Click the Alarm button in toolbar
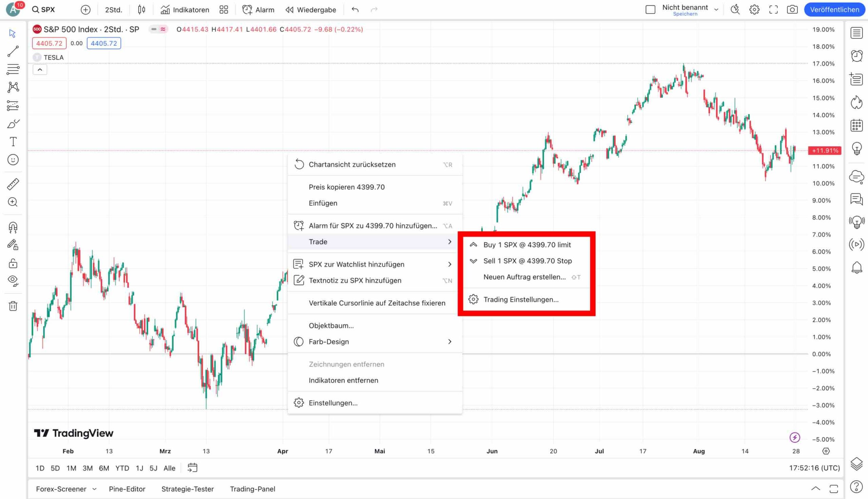868x499 pixels. (x=258, y=9)
